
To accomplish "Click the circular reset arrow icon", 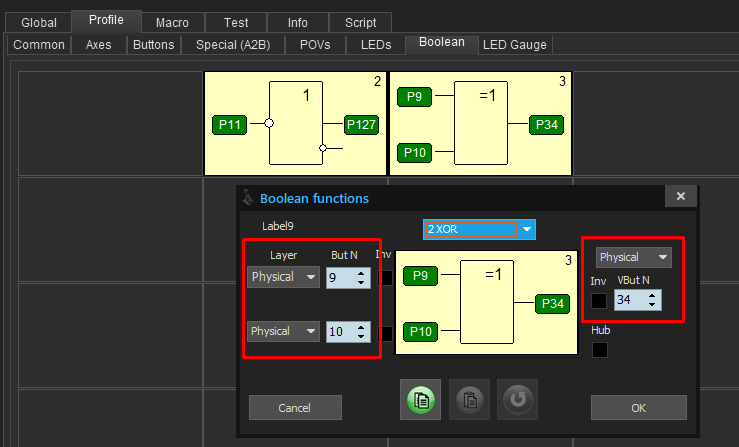I will coord(517,399).
